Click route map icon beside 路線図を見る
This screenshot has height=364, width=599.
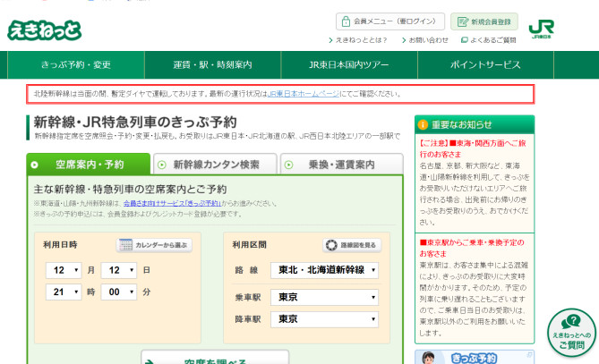[331, 245]
